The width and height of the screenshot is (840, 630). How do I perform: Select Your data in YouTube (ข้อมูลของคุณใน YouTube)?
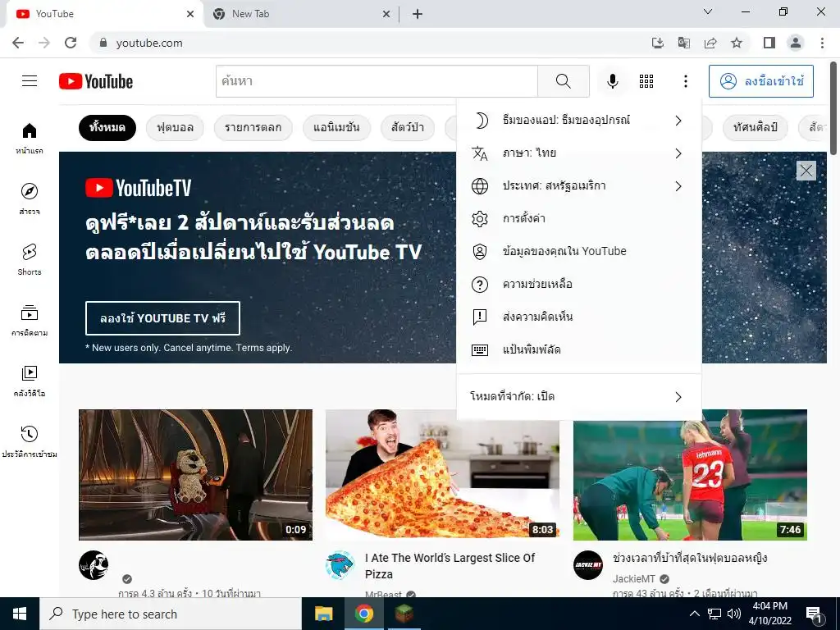tap(579, 251)
